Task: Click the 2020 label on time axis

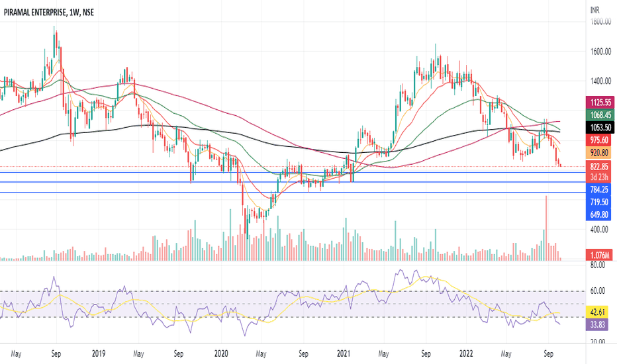Action: [221, 354]
